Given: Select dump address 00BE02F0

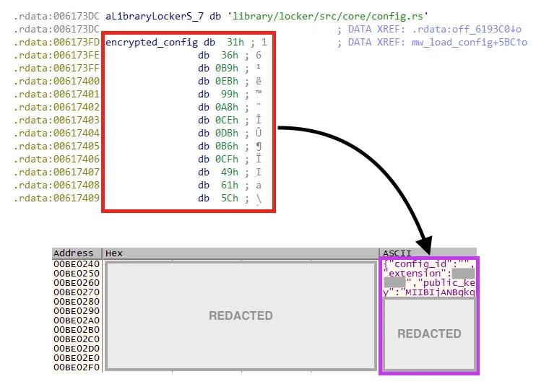Looking at the screenshot, I should point(77,368).
